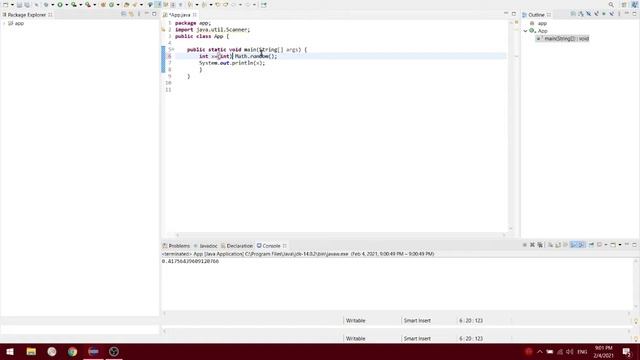
Task: Click the Open Type toolbar icon
Action: pyautogui.click(x=127, y=4)
